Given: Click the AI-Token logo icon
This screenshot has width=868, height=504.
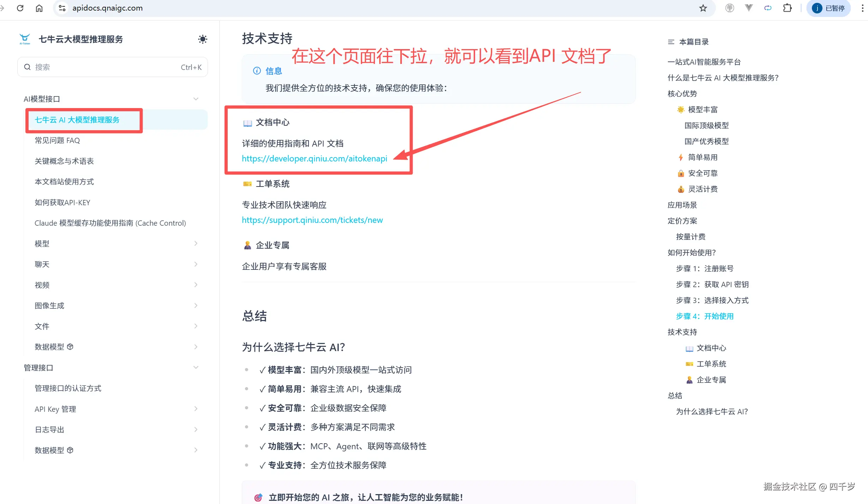Looking at the screenshot, I should (24, 38).
